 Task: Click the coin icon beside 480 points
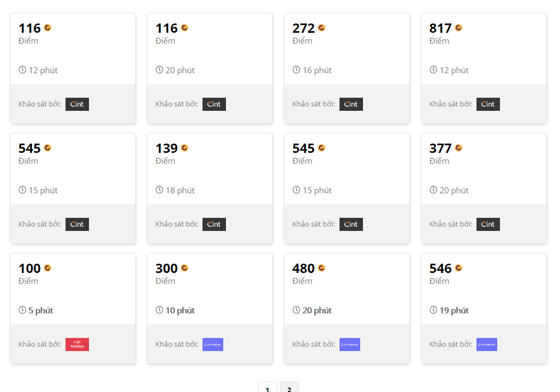pos(321,268)
